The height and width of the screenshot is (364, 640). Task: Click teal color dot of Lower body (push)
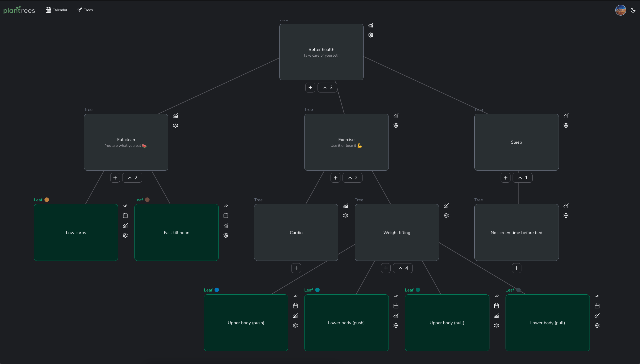(318, 290)
